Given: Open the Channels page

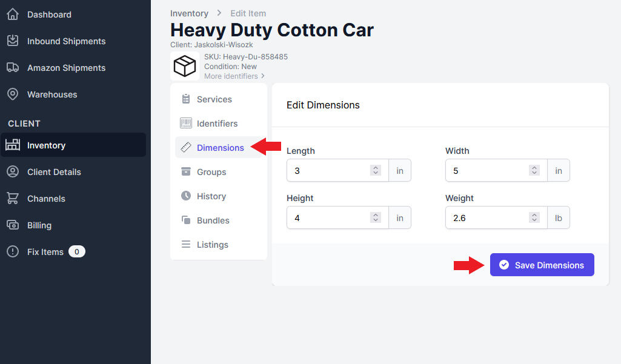Looking at the screenshot, I should point(46,199).
